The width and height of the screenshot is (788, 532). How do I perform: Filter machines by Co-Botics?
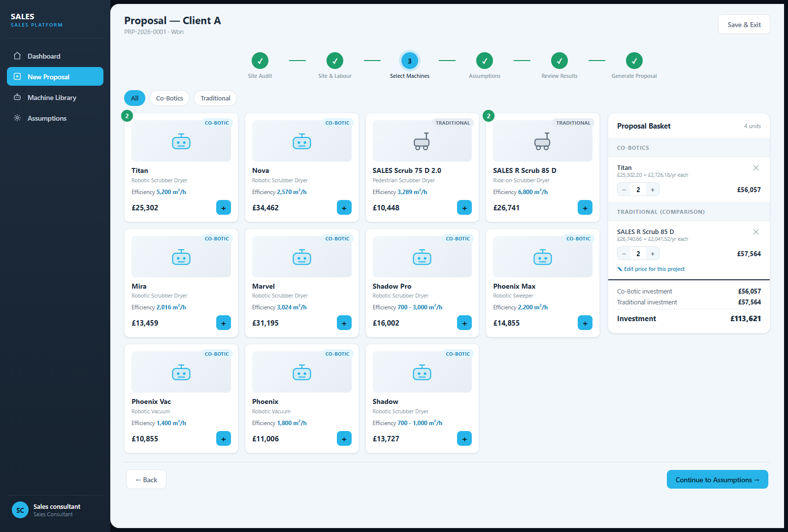point(169,98)
